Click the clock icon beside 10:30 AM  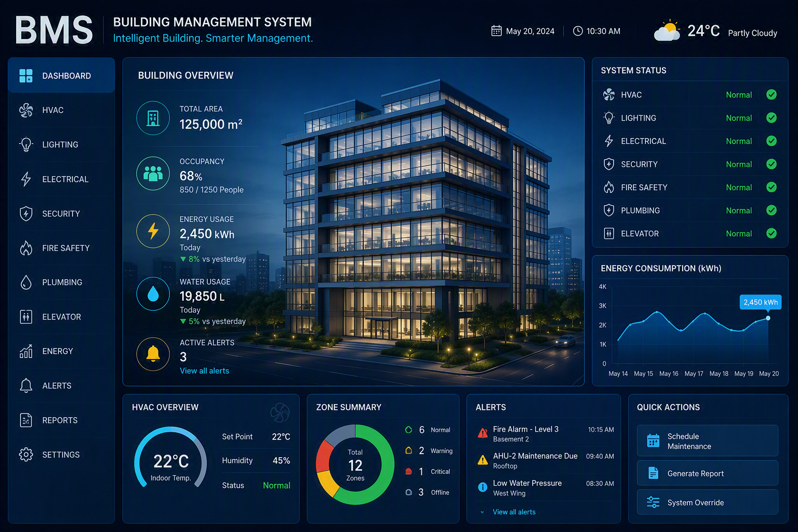[578, 31]
